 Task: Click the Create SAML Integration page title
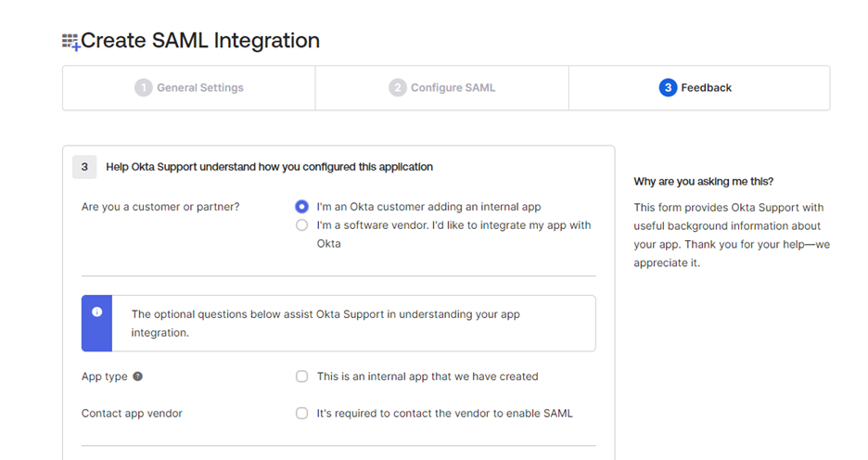tap(200, 41)
